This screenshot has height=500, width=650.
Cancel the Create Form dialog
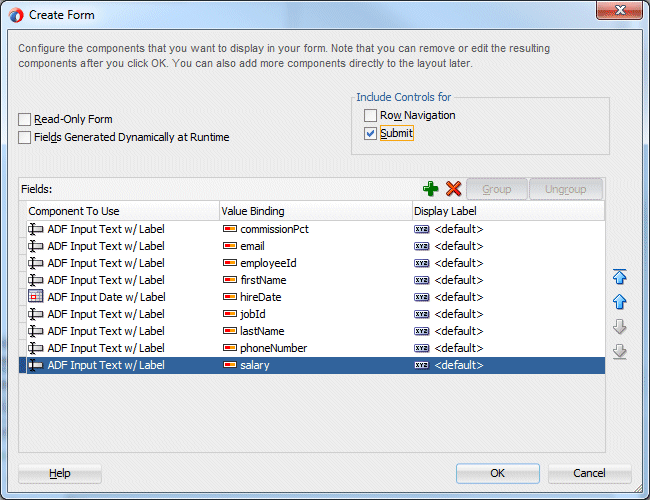(589, 473)
